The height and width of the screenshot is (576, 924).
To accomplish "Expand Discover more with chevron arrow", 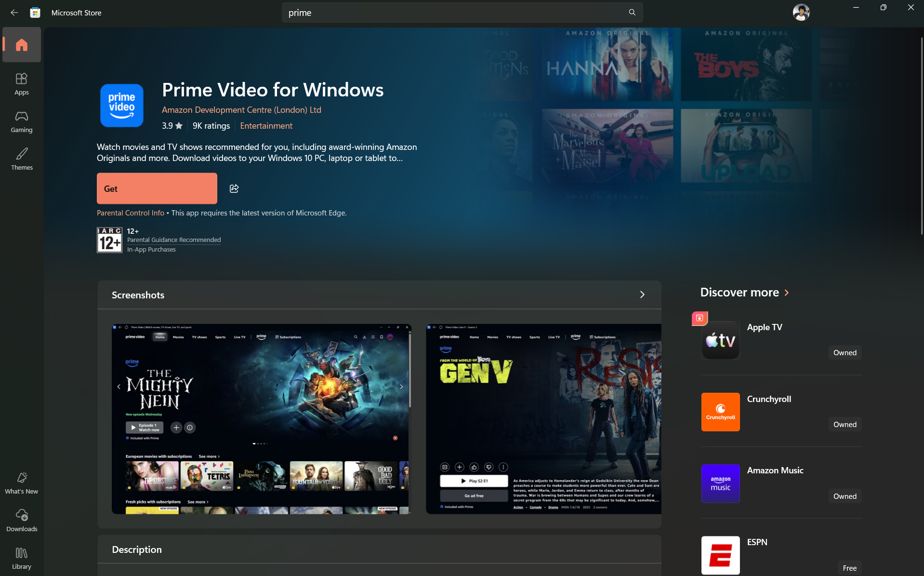I will [787, 293].
